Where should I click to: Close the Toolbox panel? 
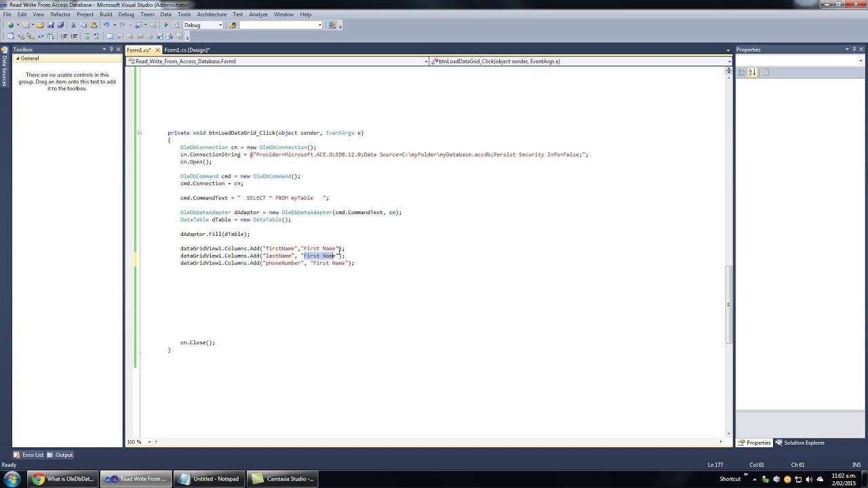pos(119,49)
